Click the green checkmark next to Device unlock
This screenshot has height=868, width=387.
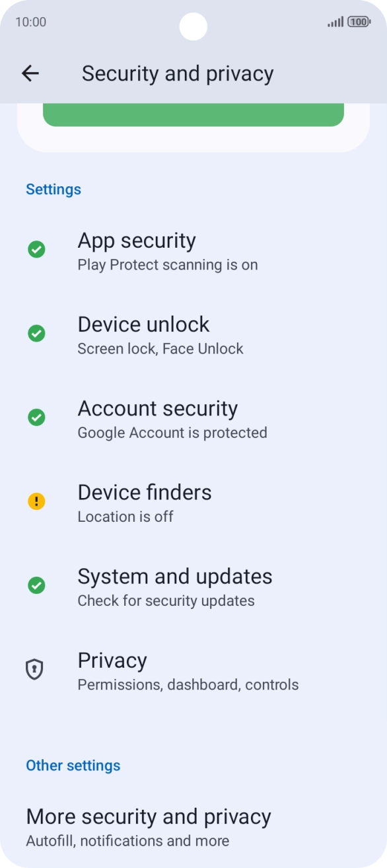point(36,333)
